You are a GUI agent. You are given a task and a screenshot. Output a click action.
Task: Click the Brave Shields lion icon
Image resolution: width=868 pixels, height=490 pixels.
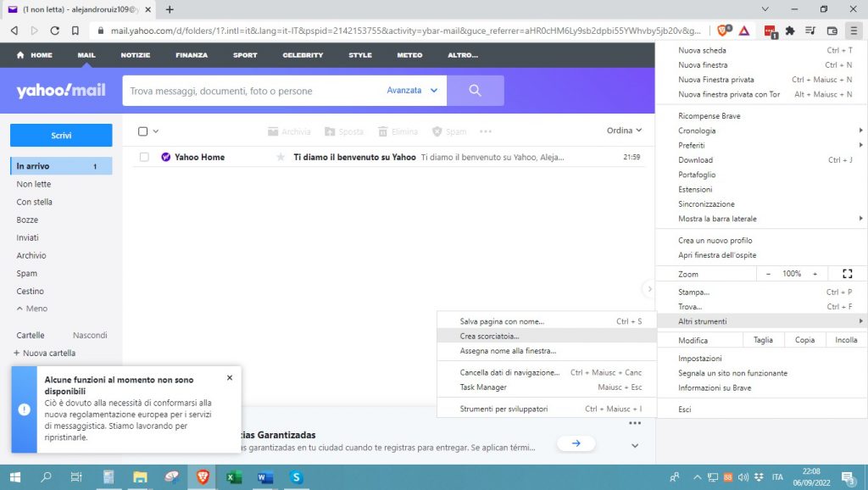(x=723, y=31)
